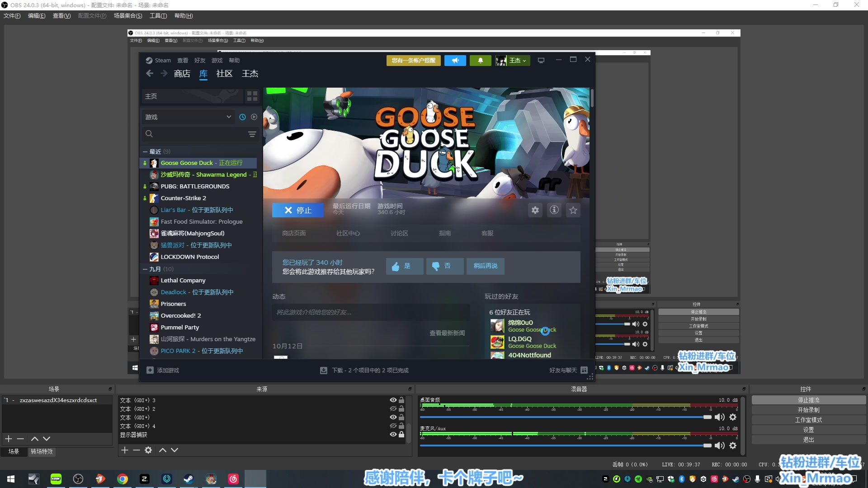Click 稍后再说 on Steam review prompt

pos(486,266)
